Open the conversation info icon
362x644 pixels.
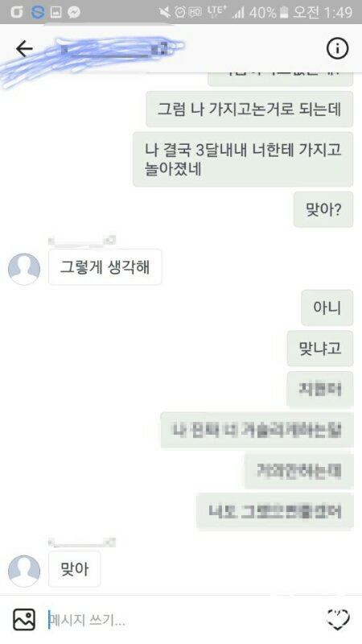click(x=337, y=49)
